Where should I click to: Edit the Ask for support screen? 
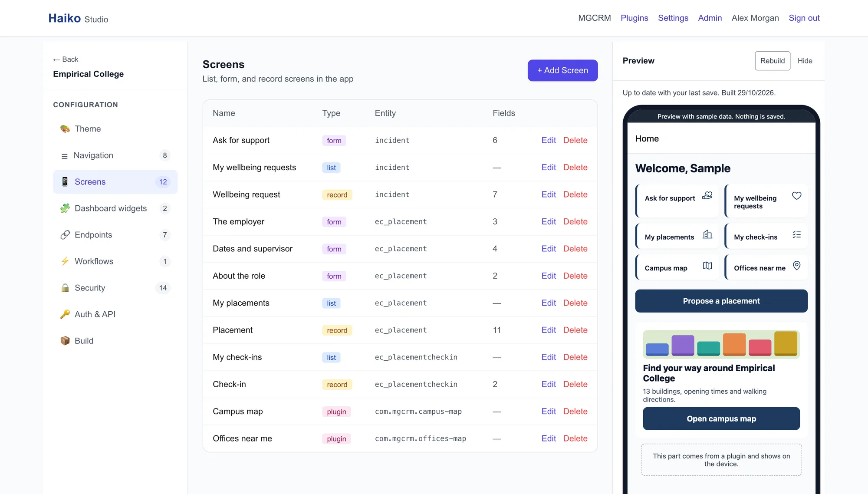point(548,140)
